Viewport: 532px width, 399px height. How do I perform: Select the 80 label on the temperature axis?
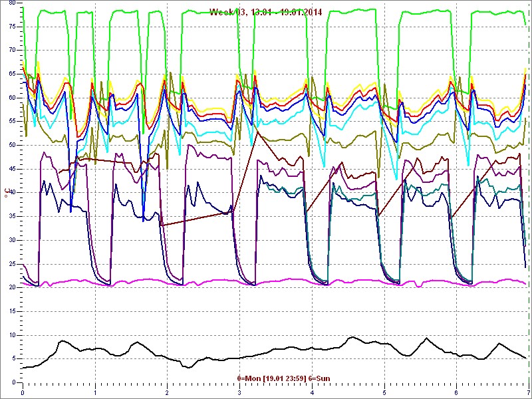12,3
